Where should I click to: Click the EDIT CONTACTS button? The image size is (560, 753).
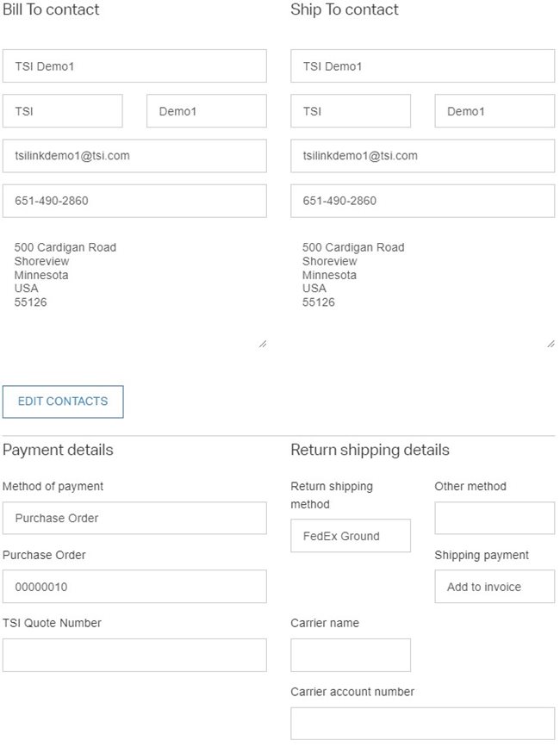click(63, 401)
